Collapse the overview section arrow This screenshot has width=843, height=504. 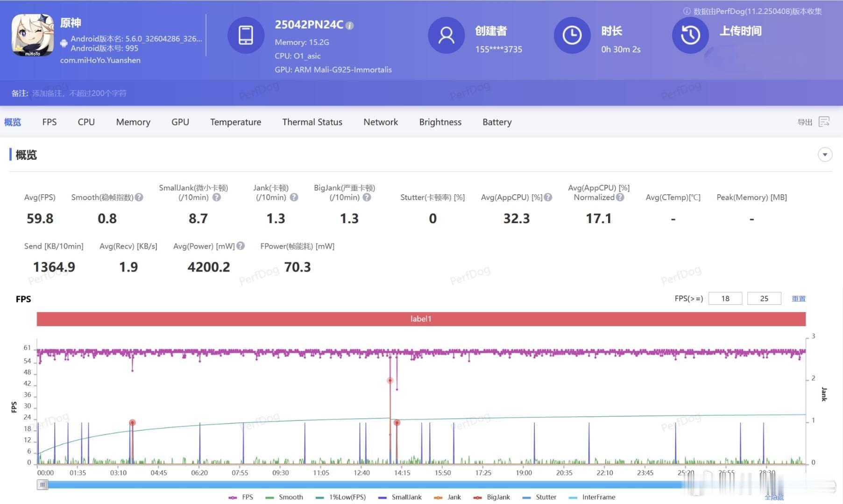[825, 154]
